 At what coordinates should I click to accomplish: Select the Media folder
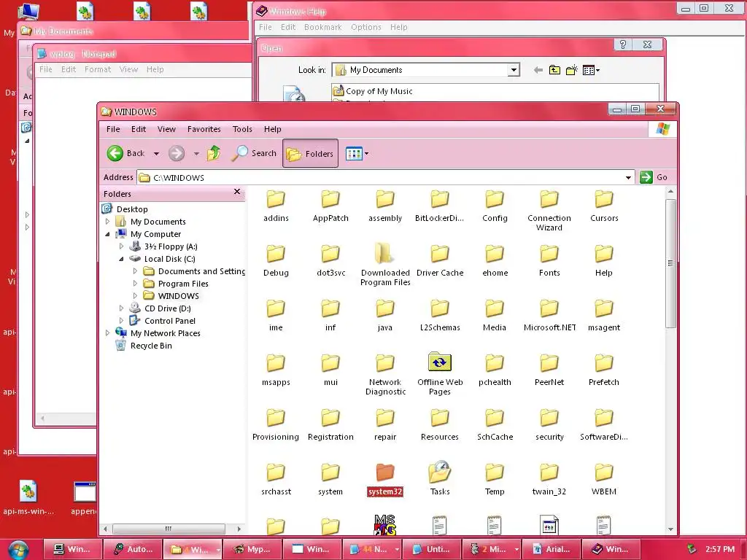click(x=495, y=316)
